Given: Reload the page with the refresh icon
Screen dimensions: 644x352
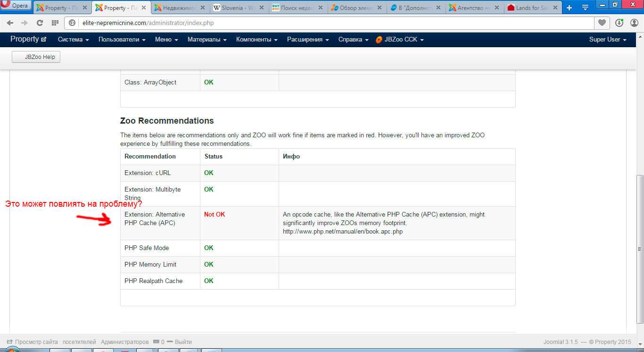Looking at the screenshot, I should (x=40, y=23).
